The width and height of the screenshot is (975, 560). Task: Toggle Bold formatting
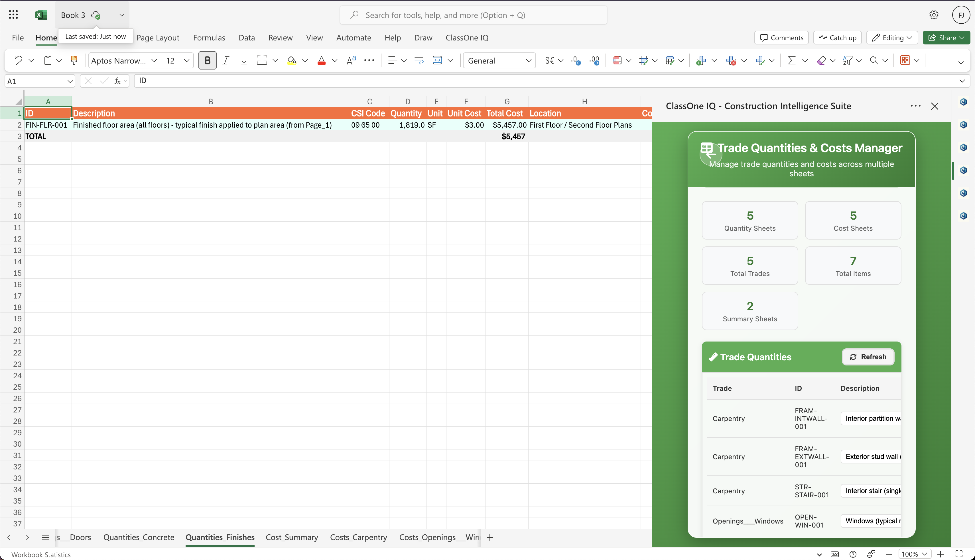point(208,60)
